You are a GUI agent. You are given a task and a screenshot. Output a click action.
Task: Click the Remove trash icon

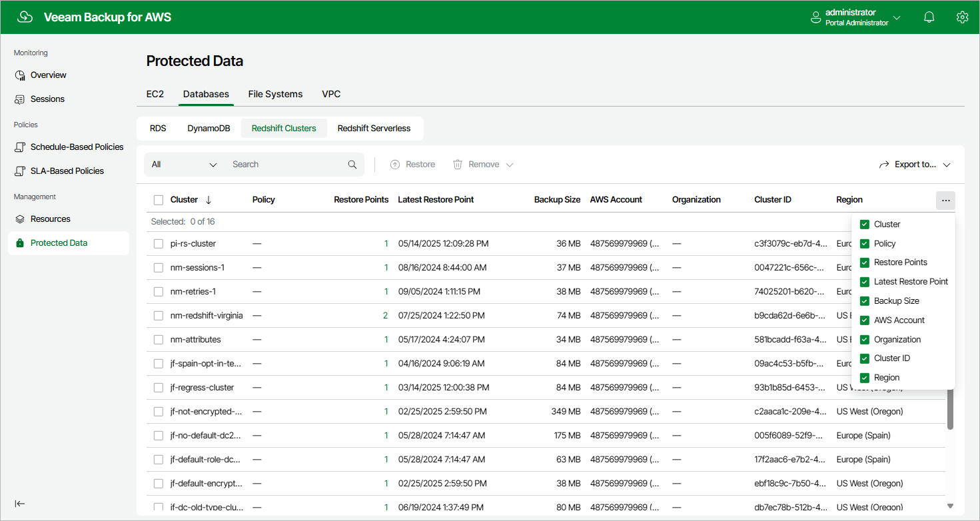click(458, 165)
